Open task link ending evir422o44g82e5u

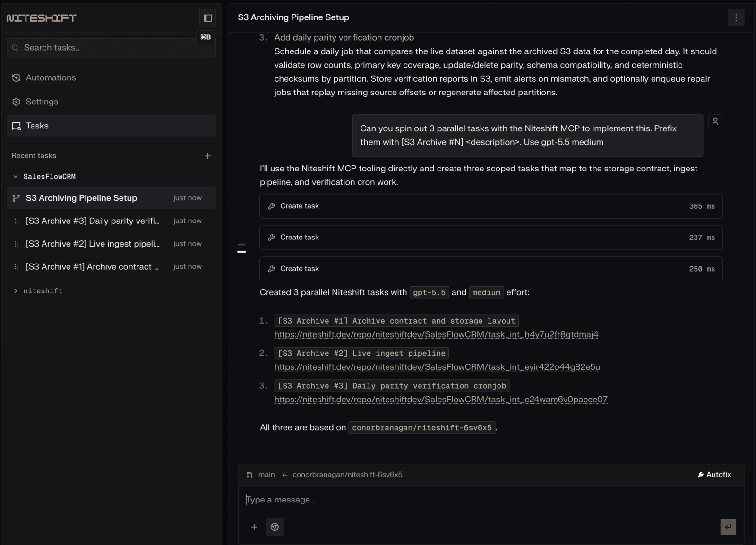coord(437,367)
